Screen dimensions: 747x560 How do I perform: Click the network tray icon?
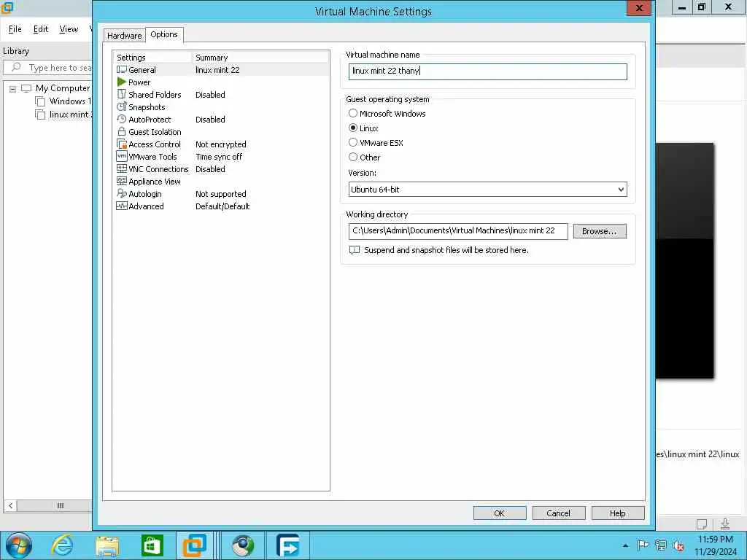pyautogui.click(x=660, y=545)
